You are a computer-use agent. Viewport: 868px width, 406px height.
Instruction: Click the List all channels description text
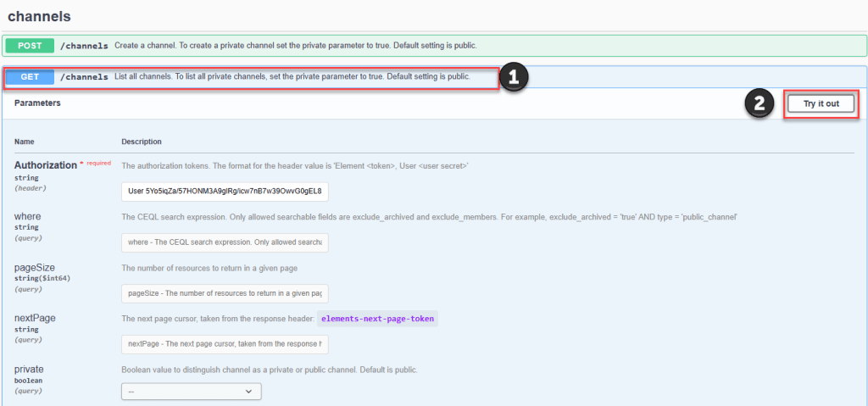click(292, 77)
